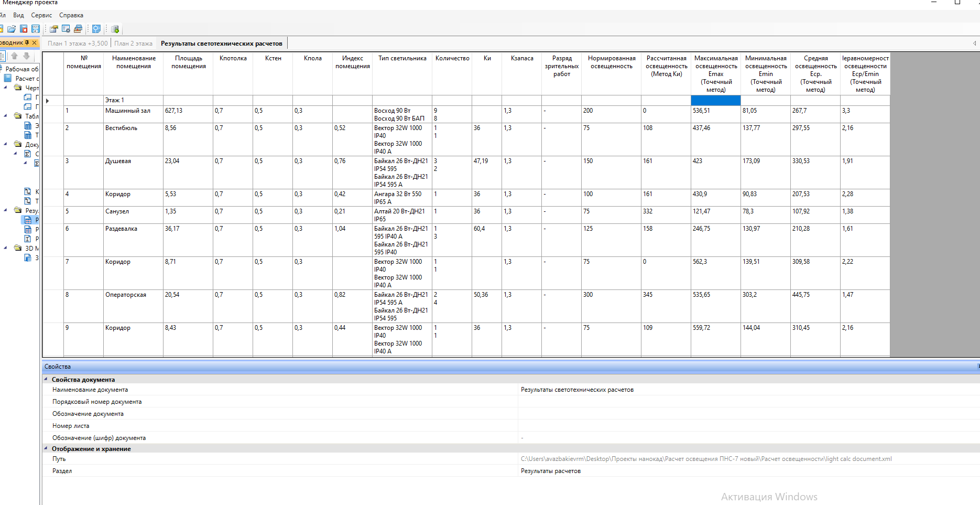
Task: Select Душевая room name cell
Action: pyautogui.click(x=133, y=173)
